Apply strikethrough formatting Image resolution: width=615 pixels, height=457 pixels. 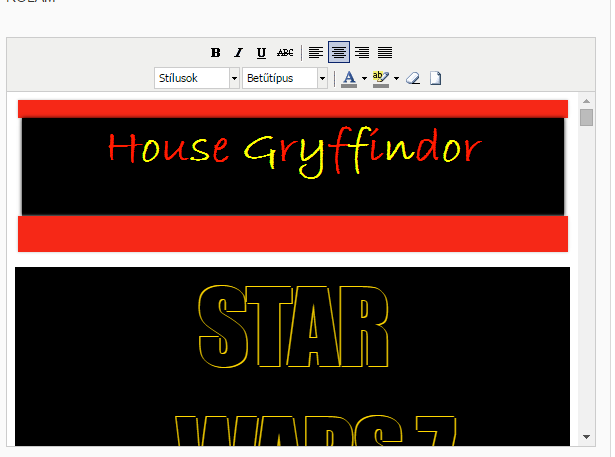point(285,53)
